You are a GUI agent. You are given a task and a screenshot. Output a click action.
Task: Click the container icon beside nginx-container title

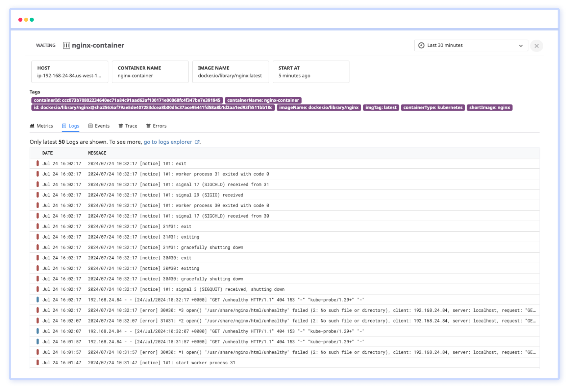click(x=66, y=45)
